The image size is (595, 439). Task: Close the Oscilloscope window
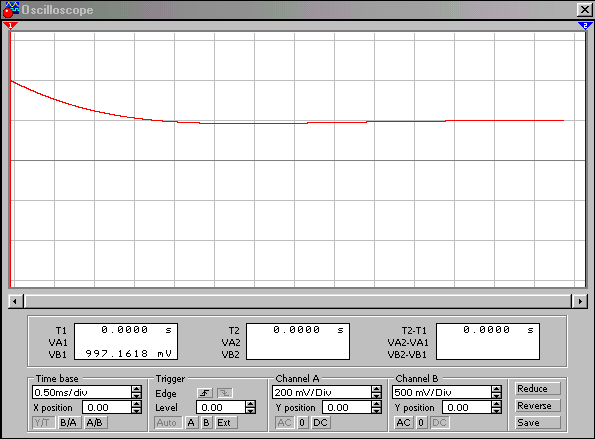tap(584, 9)
